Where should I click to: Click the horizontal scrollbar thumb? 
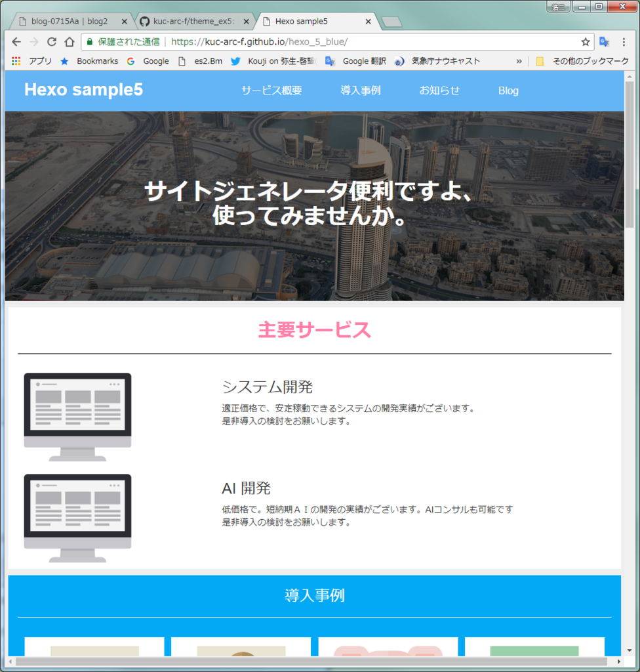click(x=311, y=661)
